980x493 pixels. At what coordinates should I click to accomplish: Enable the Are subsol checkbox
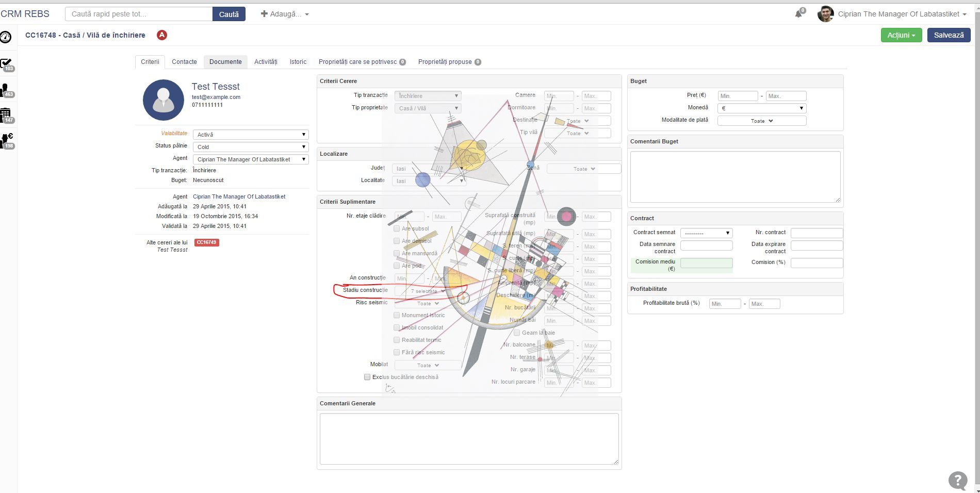click(397, 228)
